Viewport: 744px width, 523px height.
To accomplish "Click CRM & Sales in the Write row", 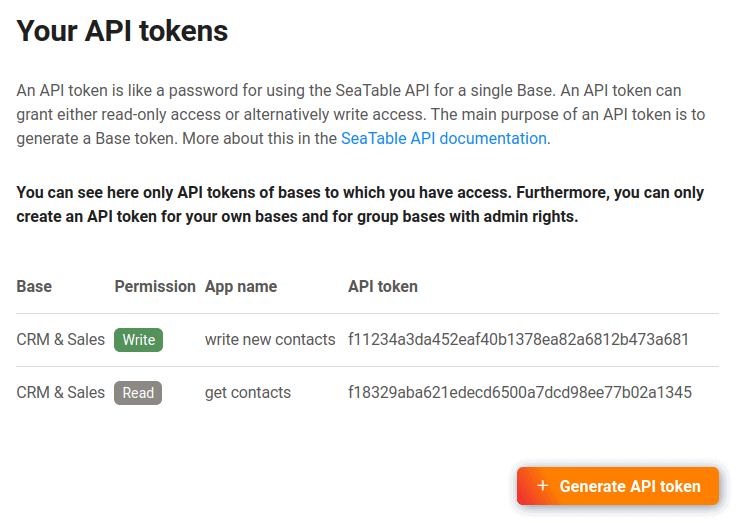I will point(61,340).
